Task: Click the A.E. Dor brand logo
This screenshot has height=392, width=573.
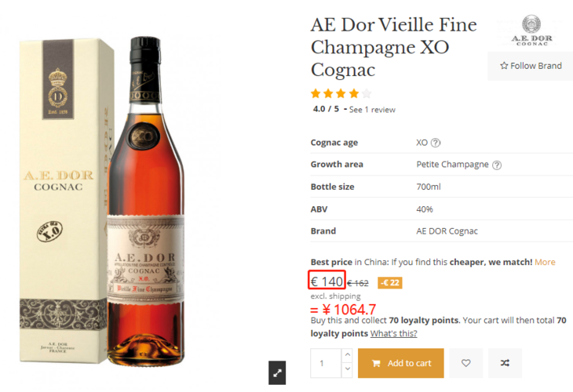Action: (x=531, y=31)
